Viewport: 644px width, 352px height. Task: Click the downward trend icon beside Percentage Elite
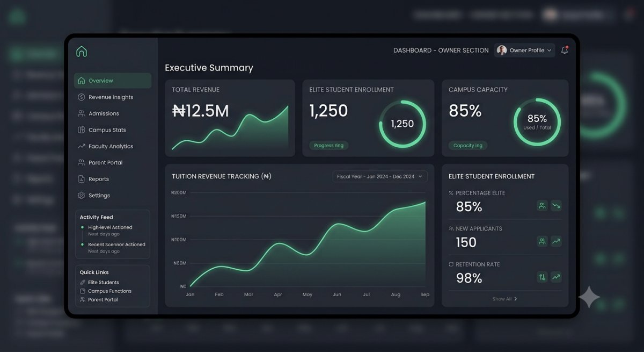[556, 206]
